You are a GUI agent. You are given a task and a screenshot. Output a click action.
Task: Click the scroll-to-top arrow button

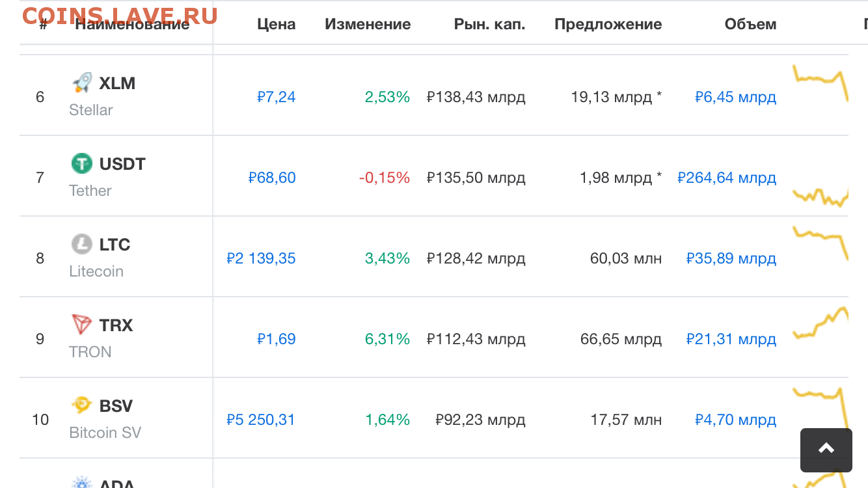click(826, 450)
